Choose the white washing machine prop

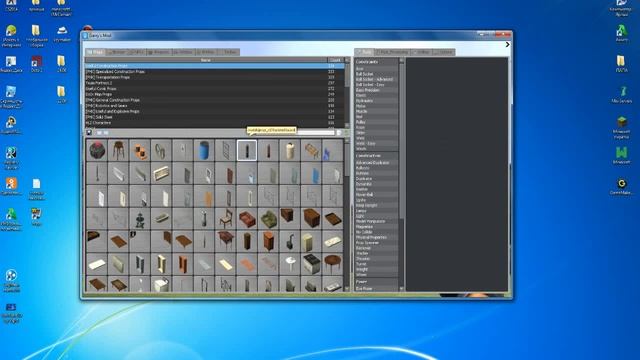point(161,284)
